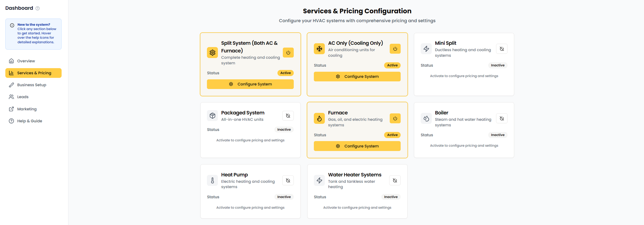
Task: Turn on the Heat Pump power toggle
Action: [x=288, y=181]
